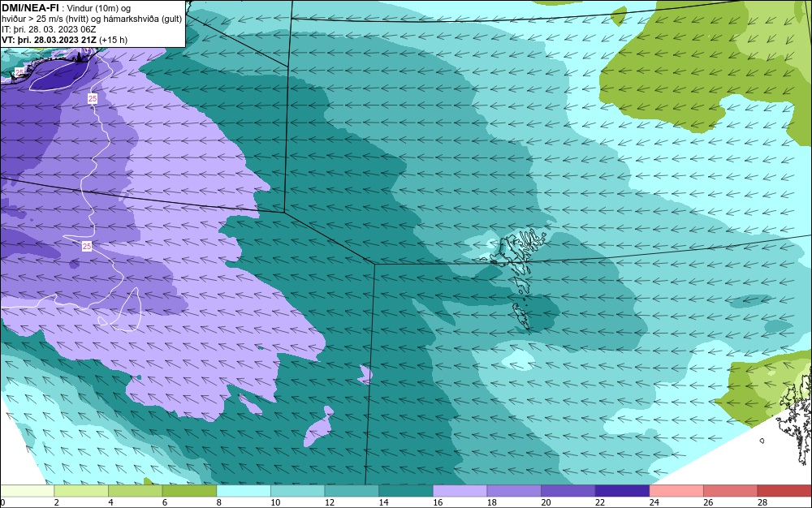812x508 pixels.
Task: Select the '6' tick label on the scale
Action: click(x=165, y=502)
